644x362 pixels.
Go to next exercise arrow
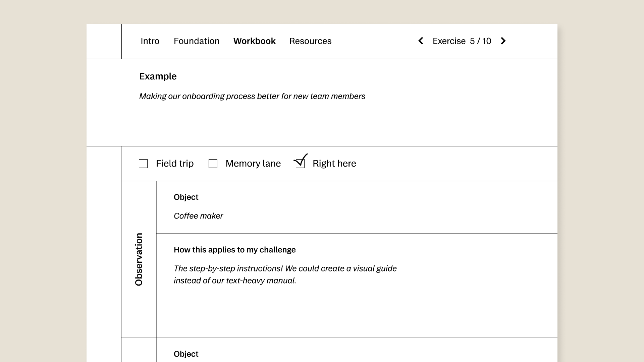503,41
